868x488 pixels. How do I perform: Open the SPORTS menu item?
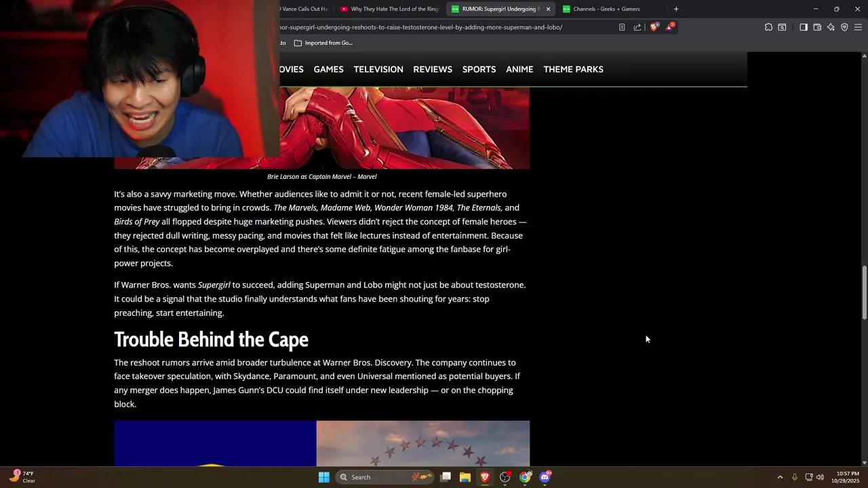pyautogui.click(x=479, y=69)
